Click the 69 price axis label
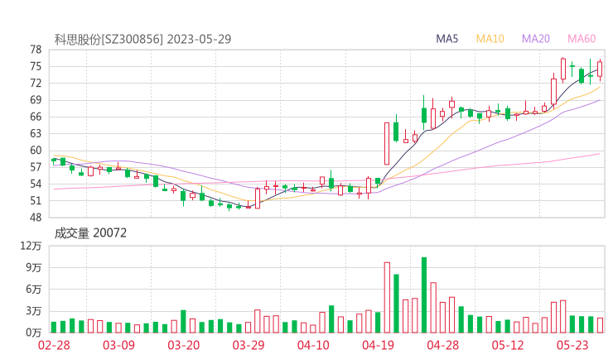This screenshot has width=613, height=364. pyautogui.click(x=36, y=100)
